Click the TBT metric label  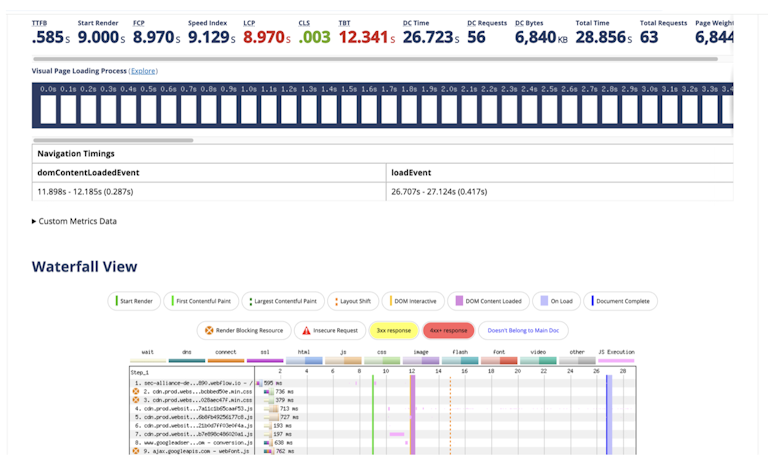[344, 22]
